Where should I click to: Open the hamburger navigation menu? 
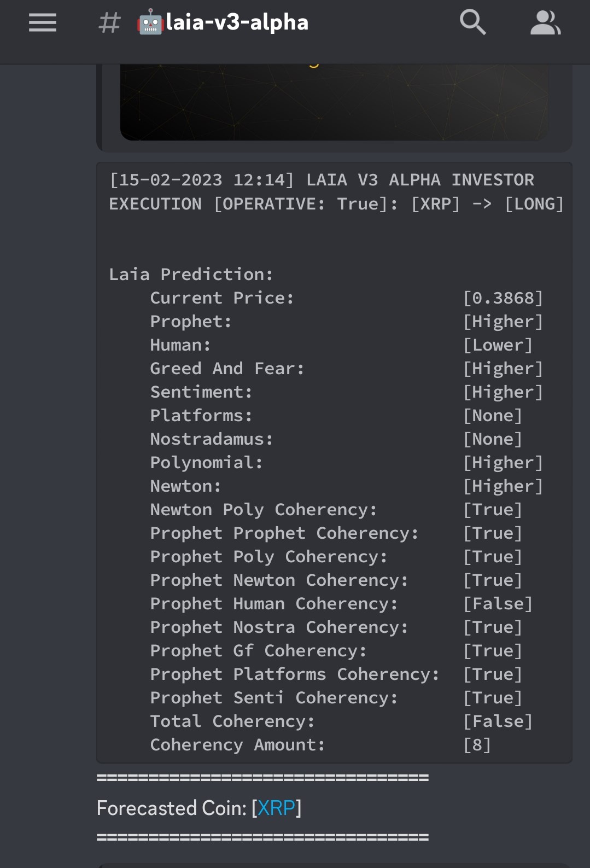click(x=43, y=23)
